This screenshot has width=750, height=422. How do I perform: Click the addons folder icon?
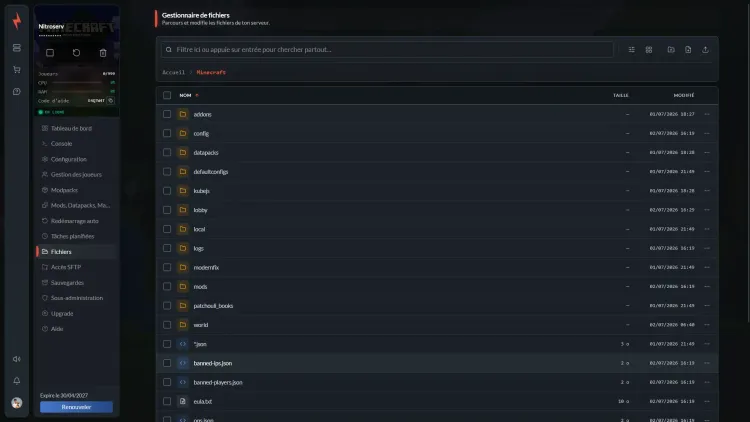(183, 114)
